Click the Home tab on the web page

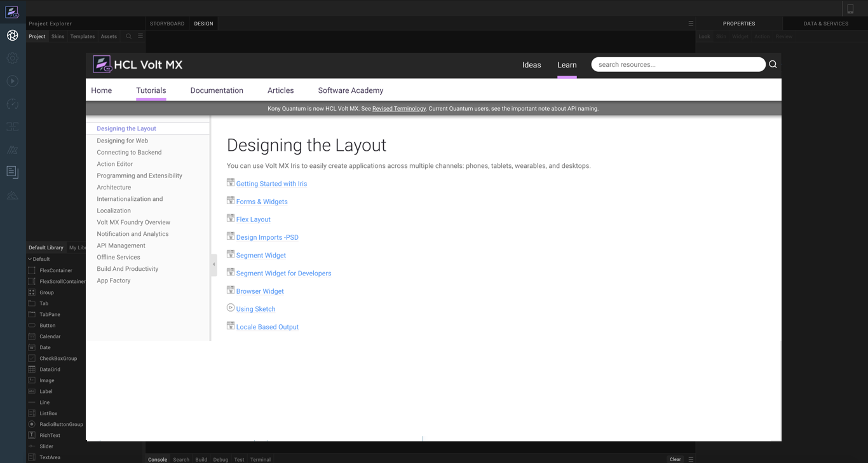pyautogui.click(x=102, y=90)
